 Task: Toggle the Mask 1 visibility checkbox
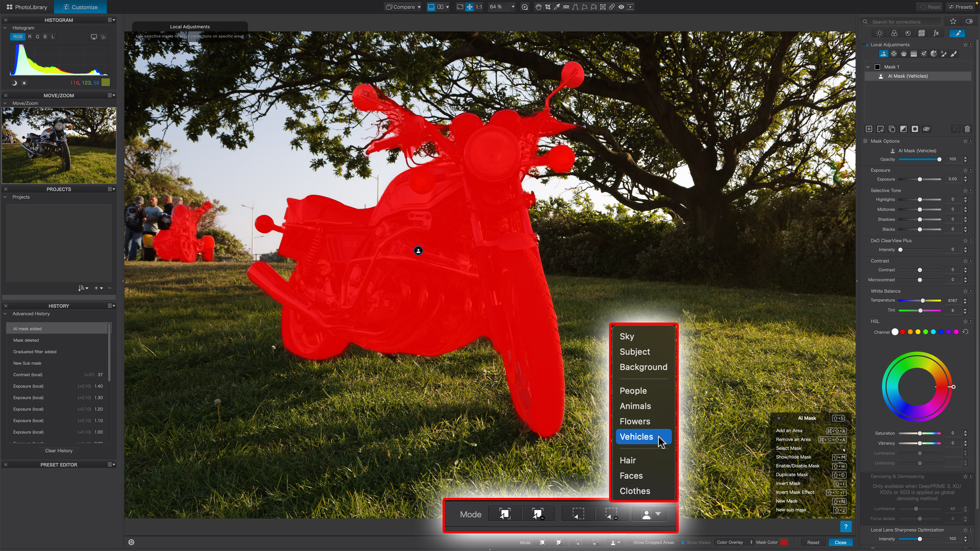point(878,67)
